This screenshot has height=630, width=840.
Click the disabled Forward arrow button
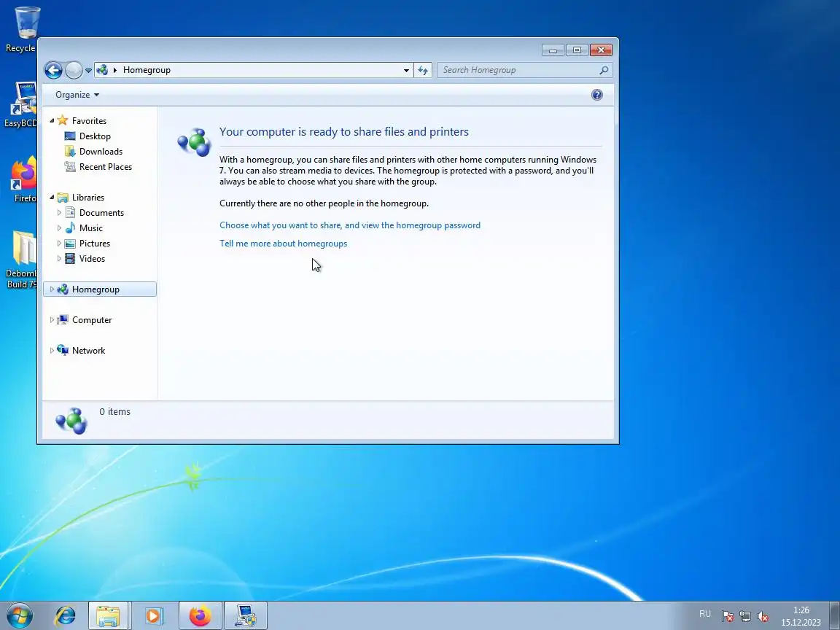pyautogui.click(x=74, y=70)
